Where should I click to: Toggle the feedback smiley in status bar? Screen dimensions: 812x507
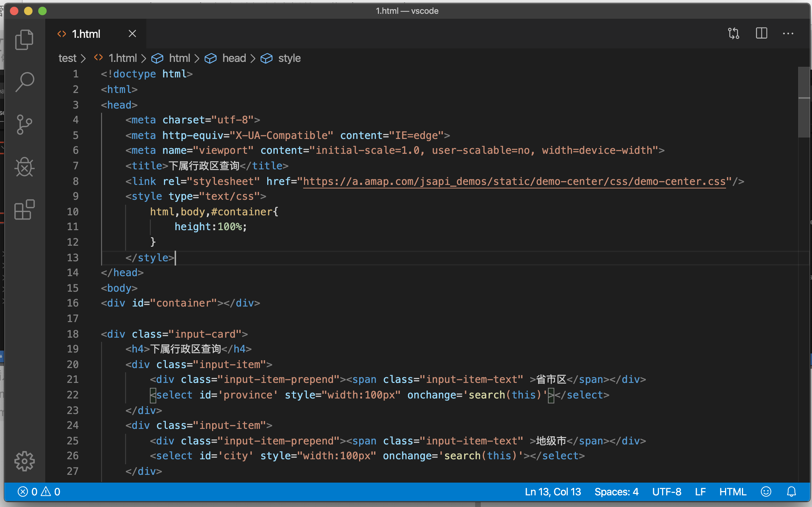(x=766, y=491)
